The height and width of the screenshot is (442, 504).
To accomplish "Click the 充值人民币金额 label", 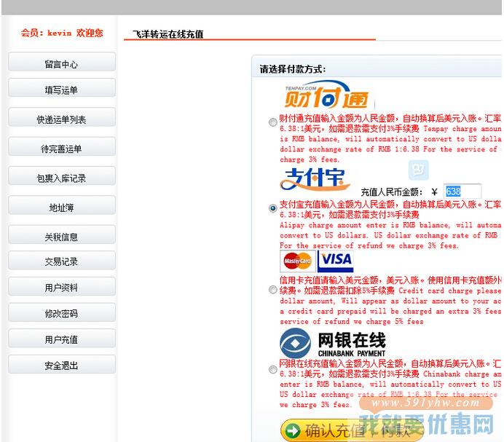I will 392,192.
